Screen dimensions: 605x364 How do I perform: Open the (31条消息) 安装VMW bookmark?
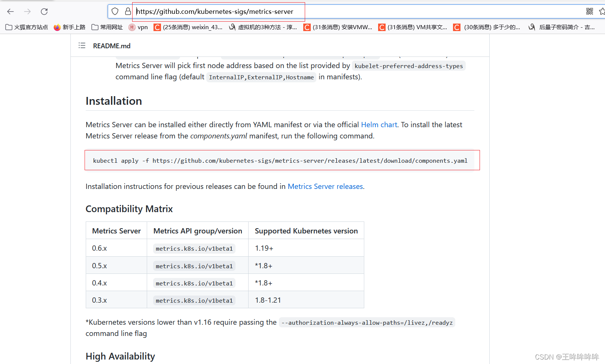338,27
